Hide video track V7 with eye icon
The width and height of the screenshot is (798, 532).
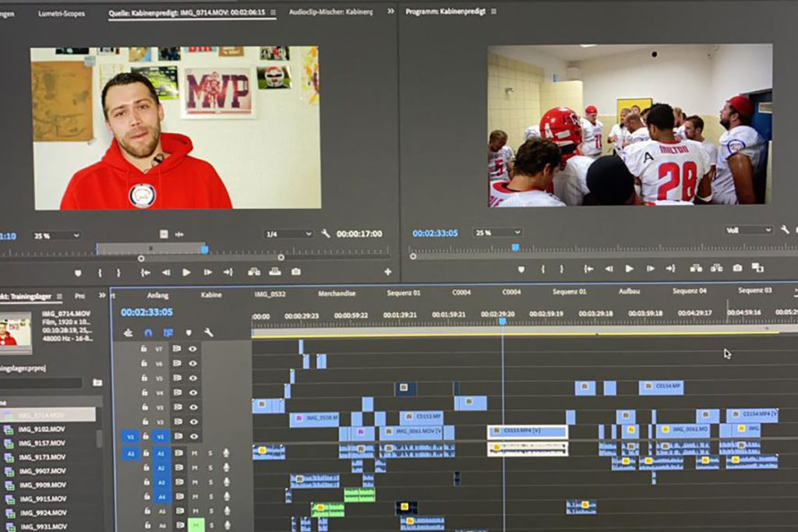pyautogui.click(x=192, y=349)
